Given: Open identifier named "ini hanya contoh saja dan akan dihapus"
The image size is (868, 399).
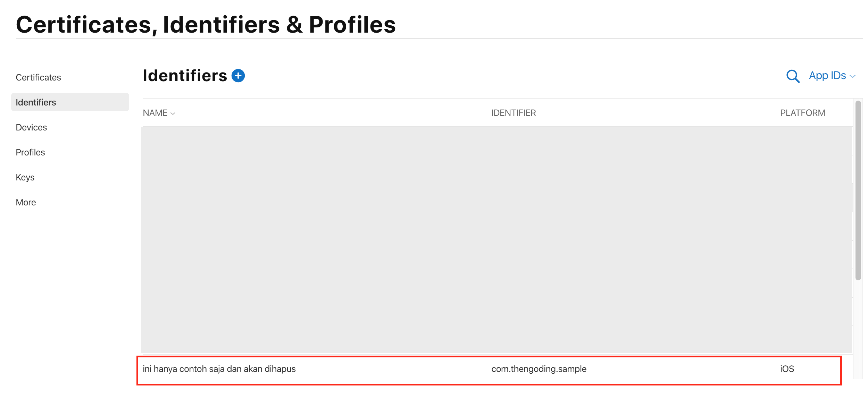Looking at the screenshot, I should (219, 369).
